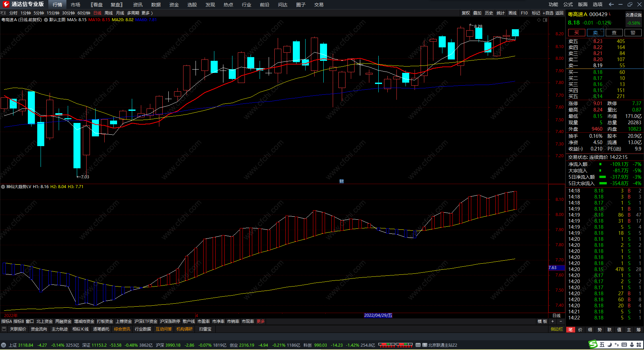
Task: Click the +自选 add to watchlist button
Action: click(548, 13)
